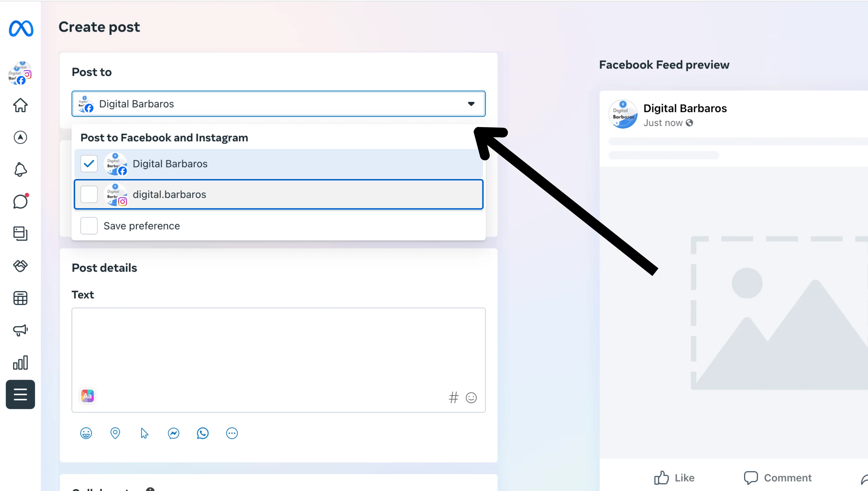This screenshot has width=868, height=491.
Task: Click the image placeholder in preview
Action: pos(779,313)
